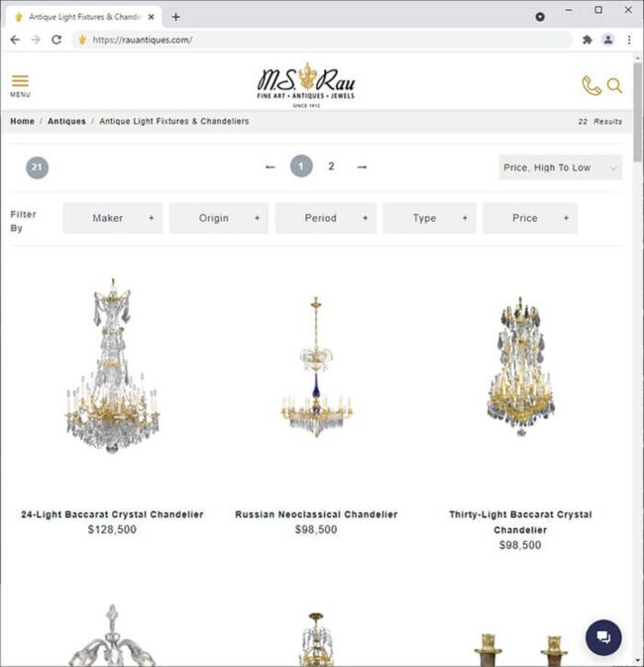Click the 24-Light Baccarat Crystal Chandelier image

pos(112,367)
